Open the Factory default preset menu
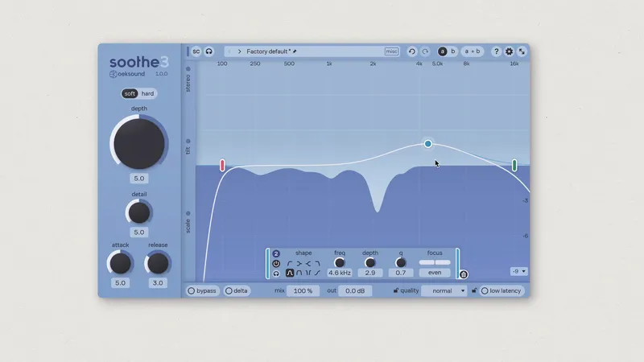The image size is (644, 362). coord(268,51)
